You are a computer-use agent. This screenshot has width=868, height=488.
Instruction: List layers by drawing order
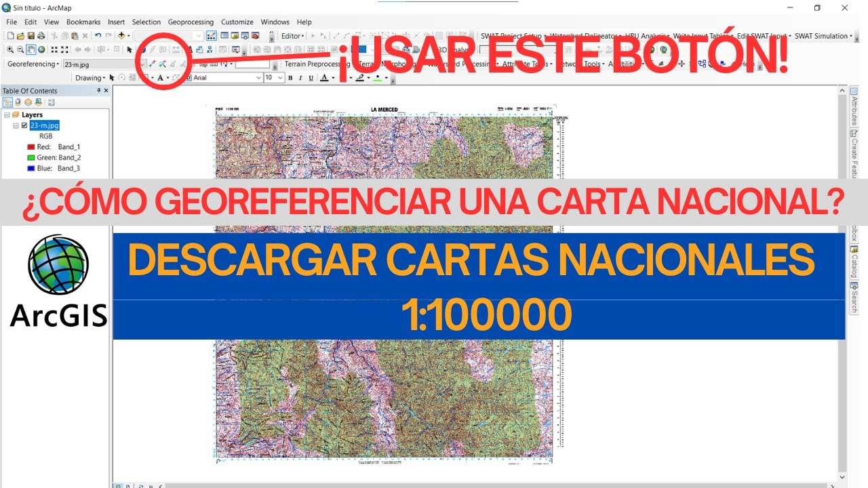coord(7,102)
